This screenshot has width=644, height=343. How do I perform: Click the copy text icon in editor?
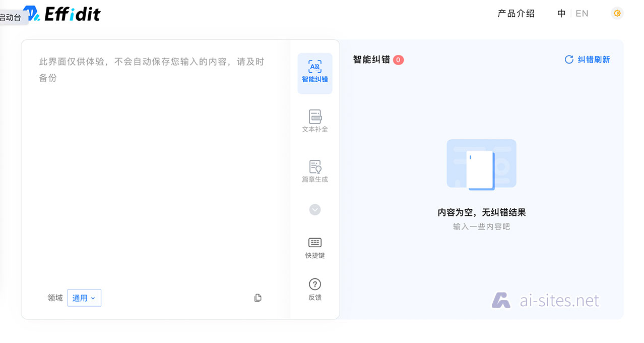coord(258,298)
